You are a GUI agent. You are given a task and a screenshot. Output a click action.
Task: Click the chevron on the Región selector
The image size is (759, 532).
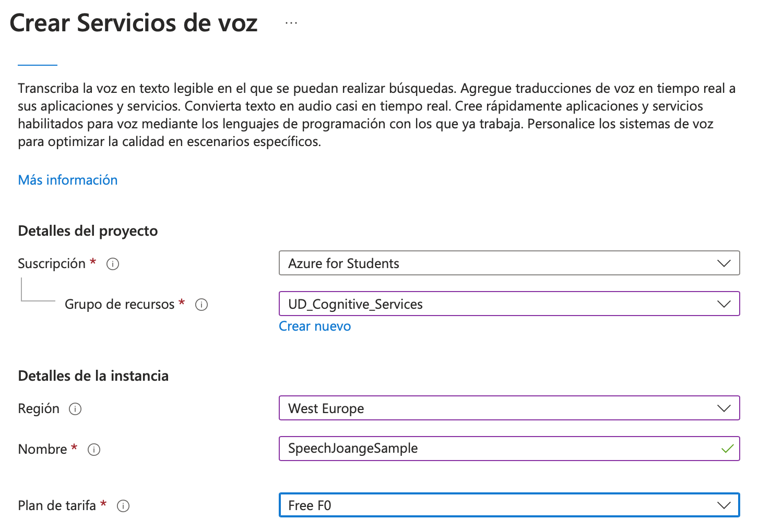(x=724, y=408)
